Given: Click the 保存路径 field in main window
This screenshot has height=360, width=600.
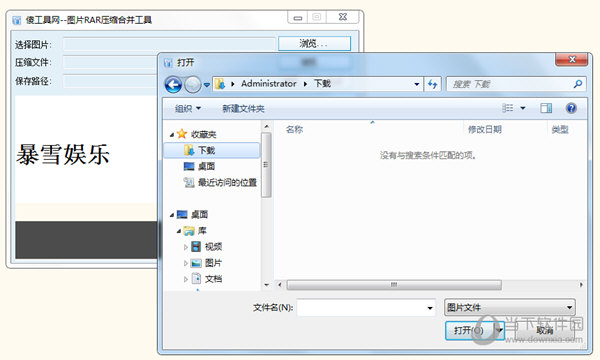Looking at the screenshot, I should (x=110, y=81).
